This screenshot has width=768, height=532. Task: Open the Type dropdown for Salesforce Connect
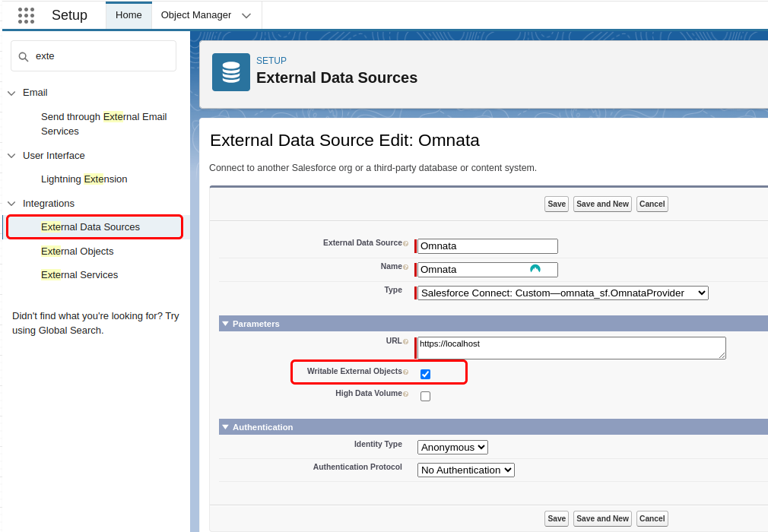point(563,293)
